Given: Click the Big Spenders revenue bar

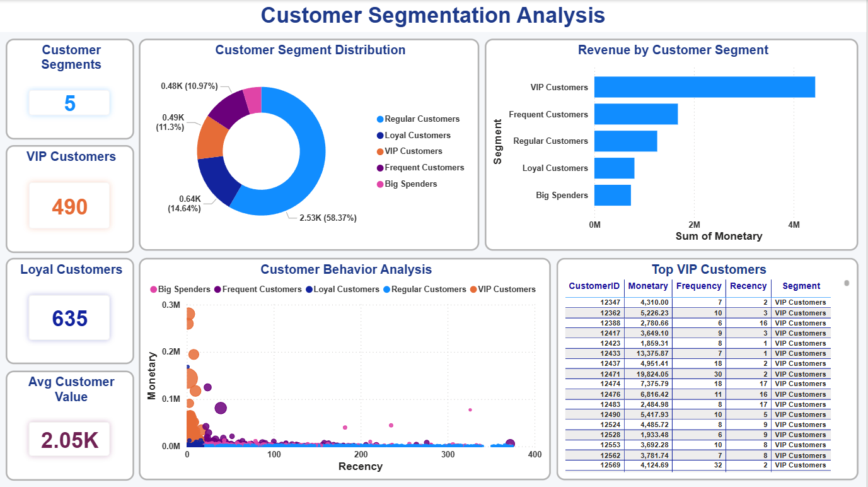Looking at the screenshot, I should (613, 196).
